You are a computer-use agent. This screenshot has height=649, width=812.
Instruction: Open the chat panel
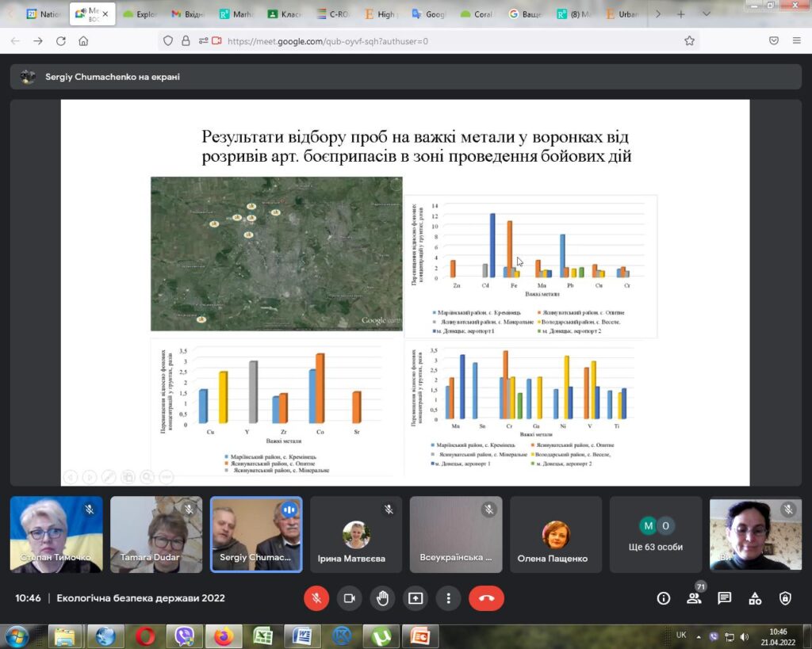coord(725,598)
